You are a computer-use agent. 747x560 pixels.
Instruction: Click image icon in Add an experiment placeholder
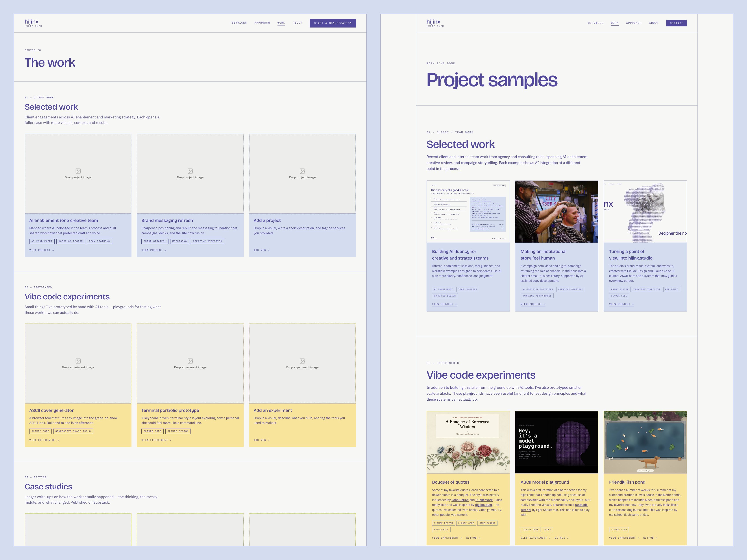click(x=302, y=361)
